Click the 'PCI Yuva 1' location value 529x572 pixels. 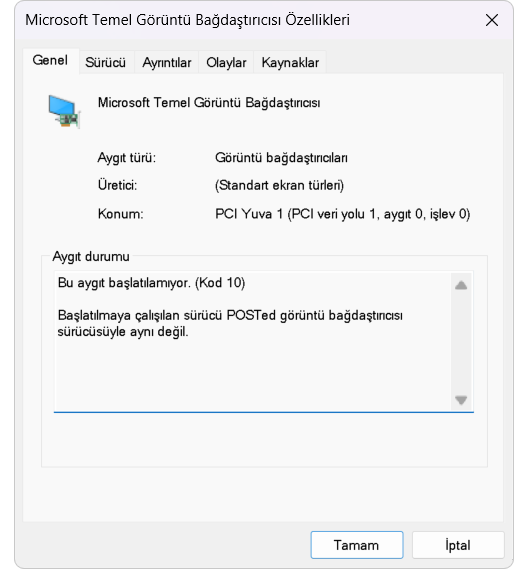(343, 214)
